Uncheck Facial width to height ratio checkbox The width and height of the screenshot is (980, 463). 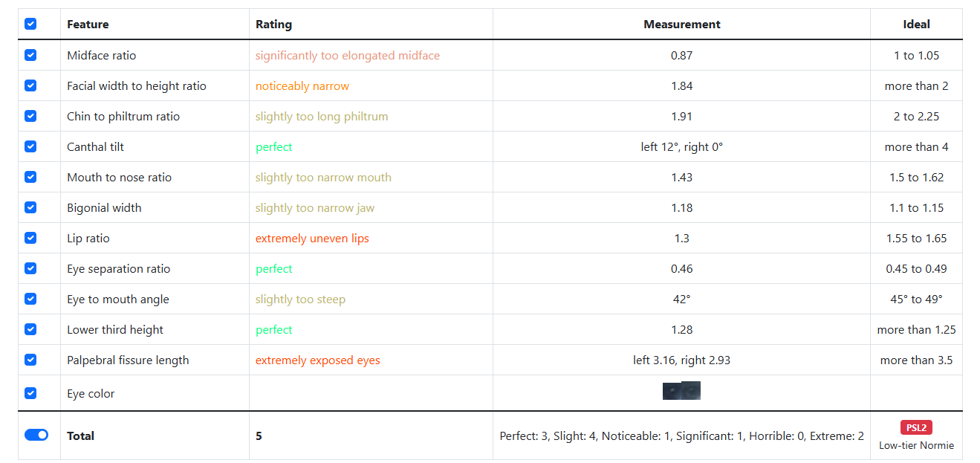(x=30, y=85)
